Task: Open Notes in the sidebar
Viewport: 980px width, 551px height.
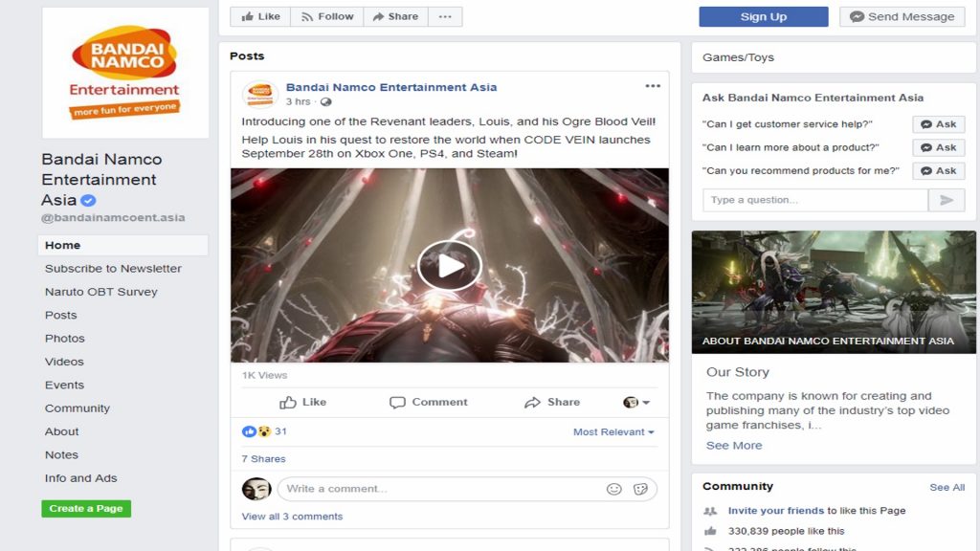Action: [x=61, y=454]
